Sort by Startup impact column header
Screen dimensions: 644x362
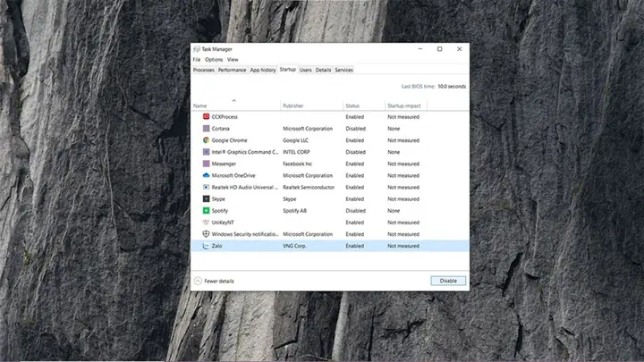(x=406, y=105)
